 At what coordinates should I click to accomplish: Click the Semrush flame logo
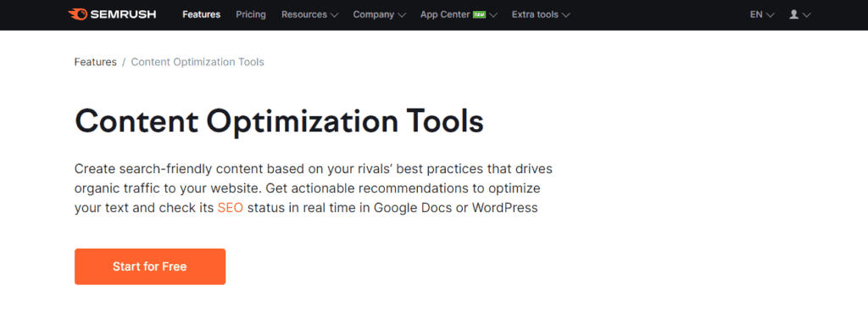77,14
